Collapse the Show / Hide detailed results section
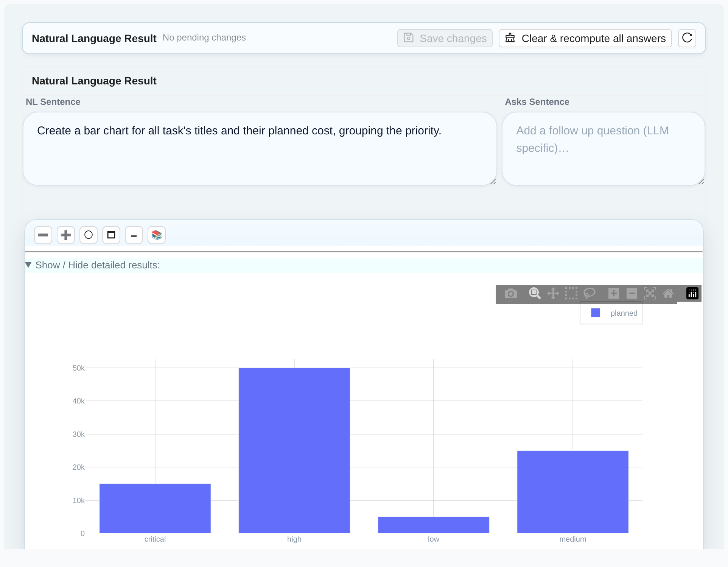Screen dimensions: 728x567 coord(93,265)
